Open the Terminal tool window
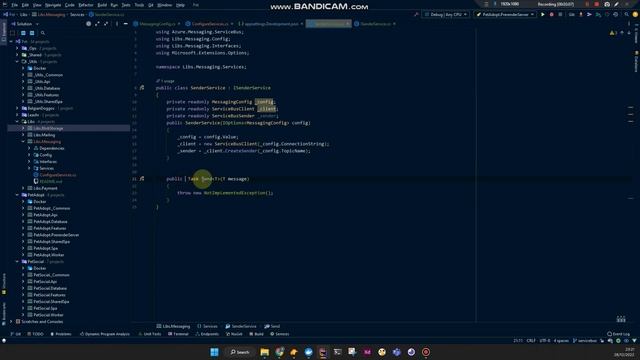Image resolution: width=640 pixels, height=360 pixels. click(178, 334)
